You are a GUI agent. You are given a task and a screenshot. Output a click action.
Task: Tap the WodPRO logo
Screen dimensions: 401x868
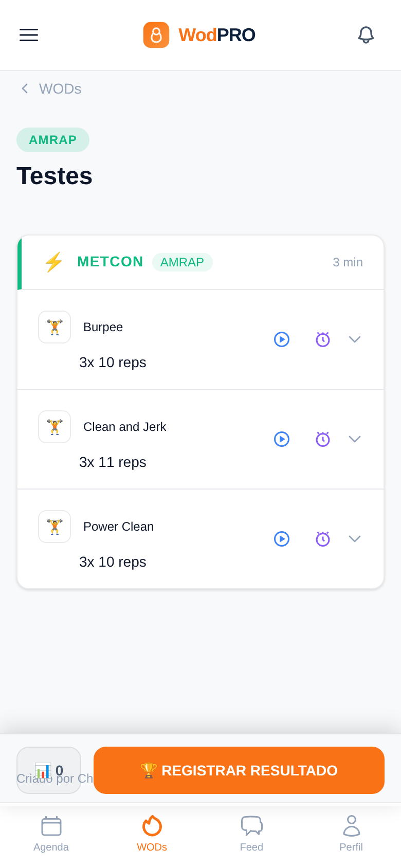199,35
